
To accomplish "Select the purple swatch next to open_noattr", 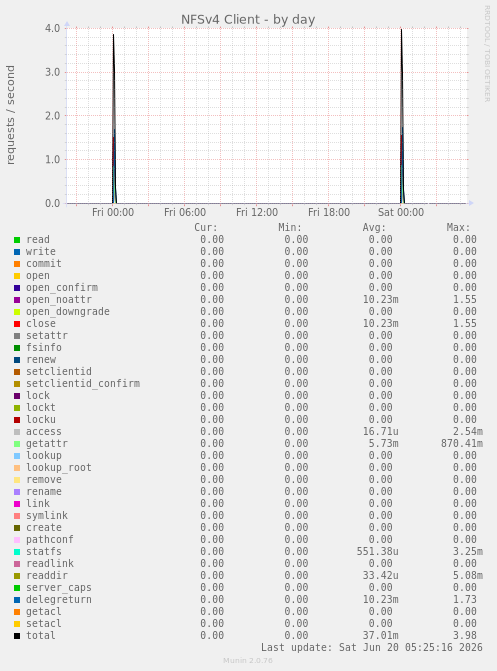I will [17, 300].
